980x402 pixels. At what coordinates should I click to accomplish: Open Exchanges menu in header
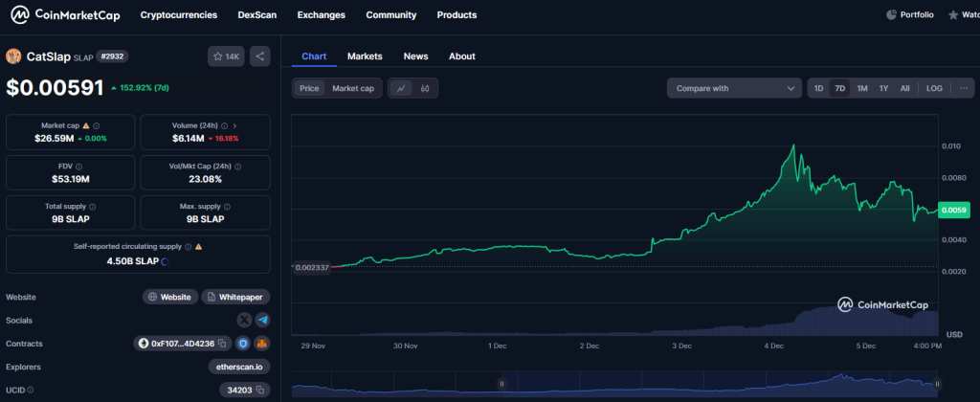pos(322,15)
